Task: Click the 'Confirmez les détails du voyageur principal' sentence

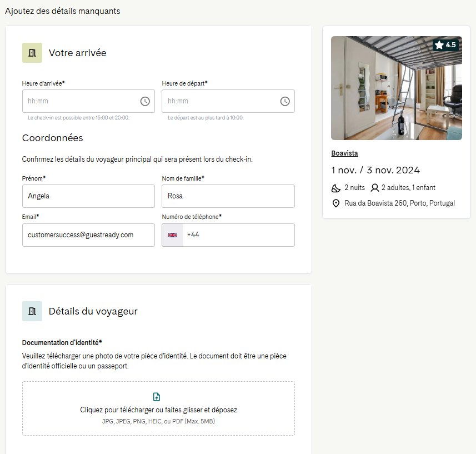Action: (137, 159)
